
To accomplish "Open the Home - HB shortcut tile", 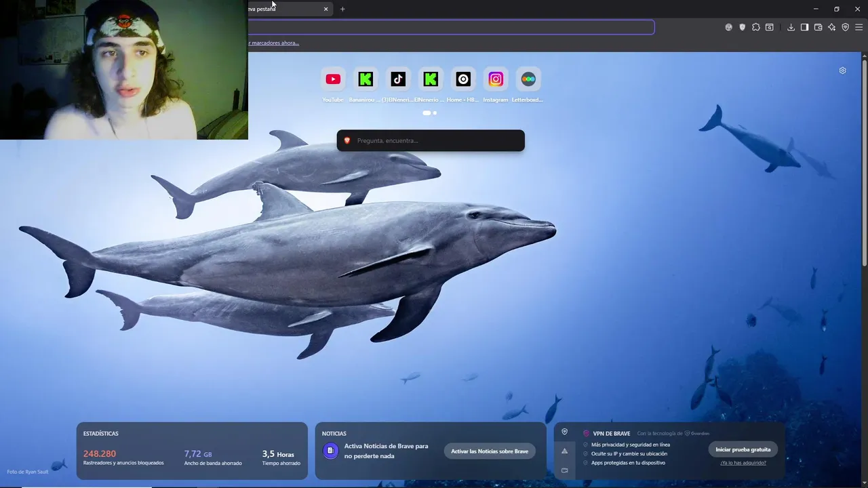I will pos(463,79).
